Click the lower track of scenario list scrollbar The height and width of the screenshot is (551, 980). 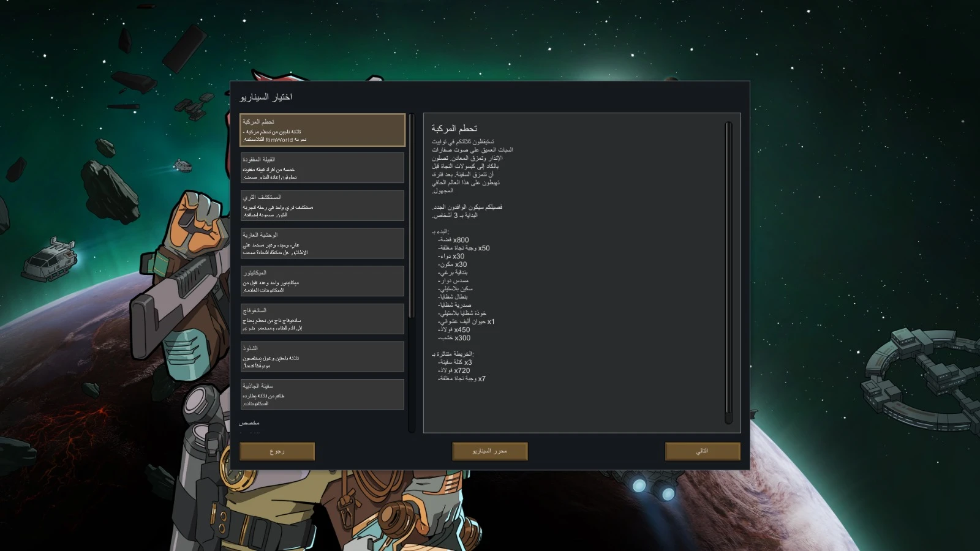pyautogui.click(x=412, y=375)
